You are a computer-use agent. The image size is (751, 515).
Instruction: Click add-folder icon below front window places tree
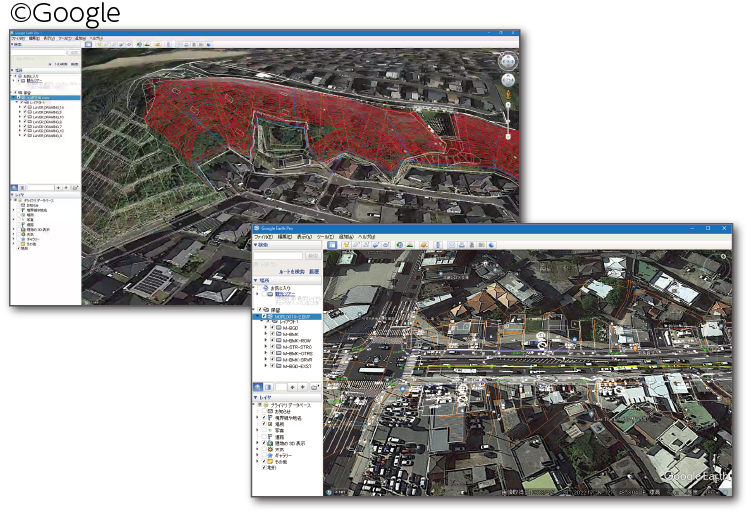click(315, 387)
